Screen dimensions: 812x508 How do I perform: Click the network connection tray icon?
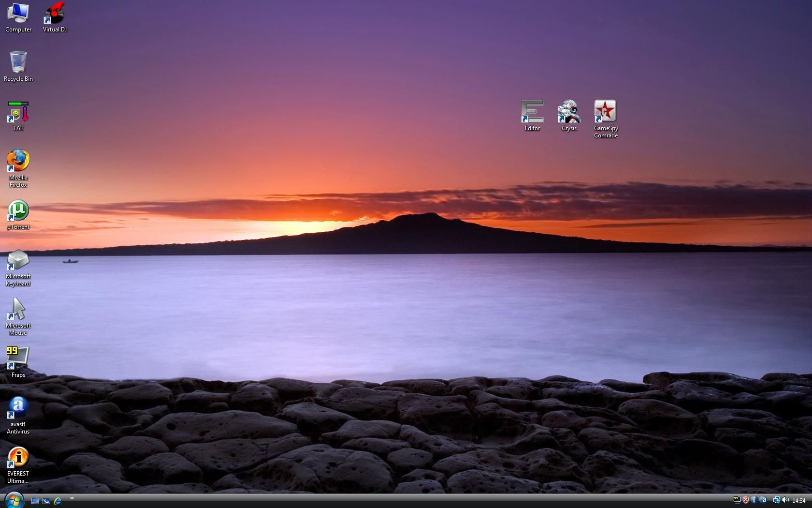(776, 500)
